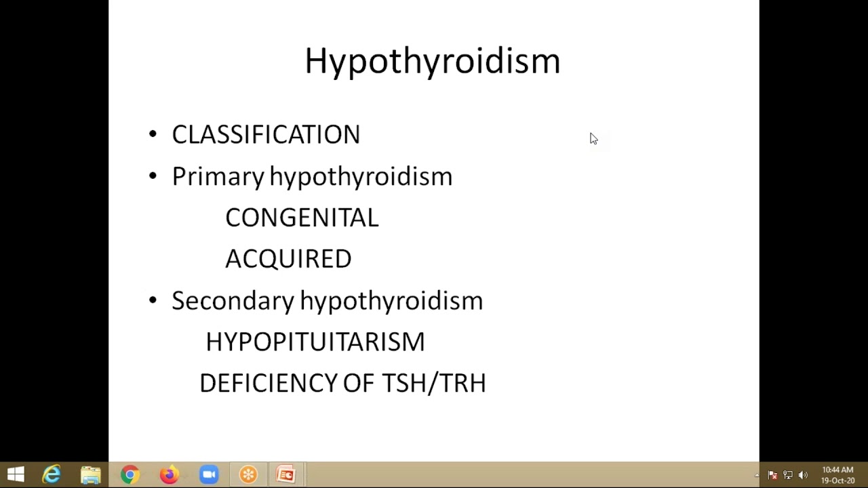Click the slide title Hypothyroidism
This screenshot has width=868, height=488.
433,61
